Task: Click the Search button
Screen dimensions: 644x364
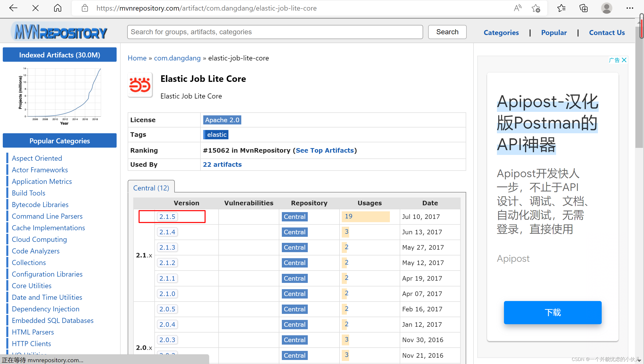Action: tap(447, 32)
